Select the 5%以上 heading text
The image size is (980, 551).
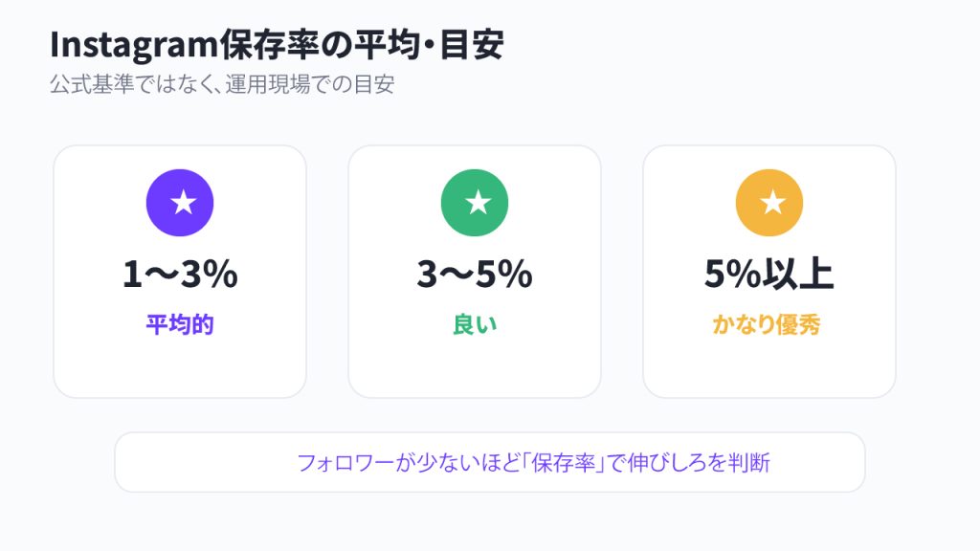click(x=769, y=275)
